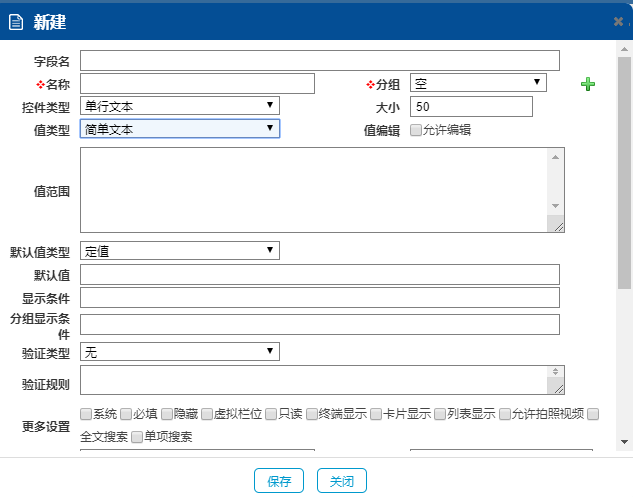Click the 保存 button
The image size is (633, 497).
279,481
